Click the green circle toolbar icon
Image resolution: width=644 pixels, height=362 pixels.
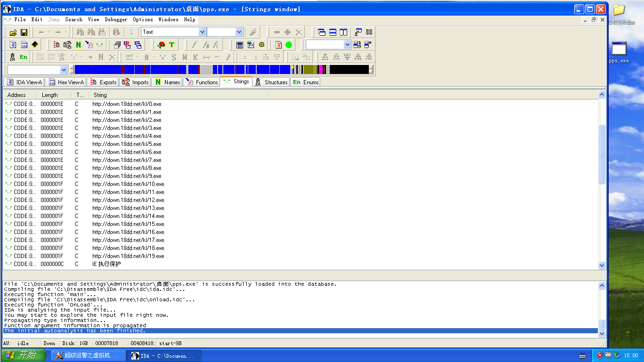[289, 45]
